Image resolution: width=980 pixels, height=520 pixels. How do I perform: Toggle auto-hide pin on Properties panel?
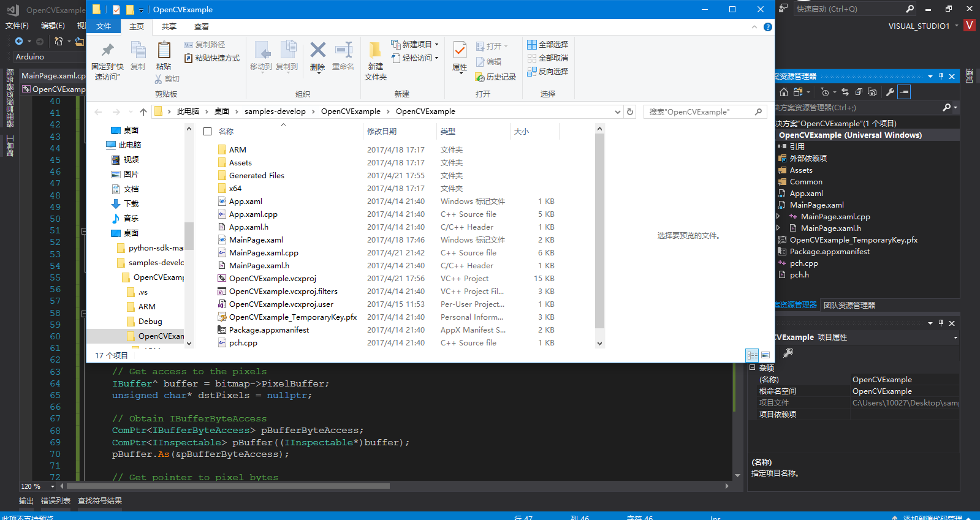pyautogui.click(x=941, y=323)
